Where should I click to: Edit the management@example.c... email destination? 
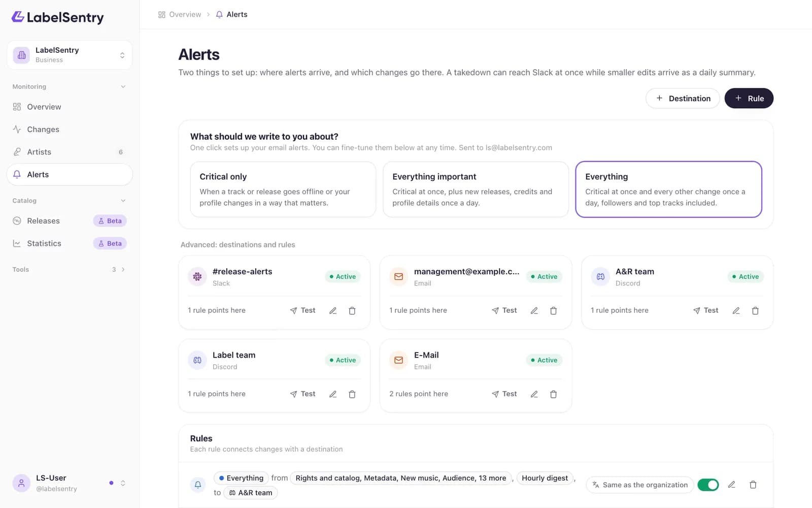tap(534, 310)
